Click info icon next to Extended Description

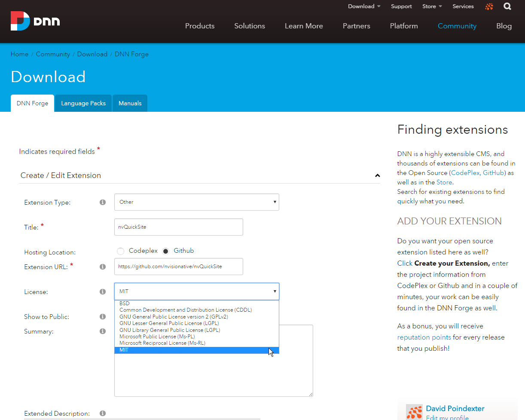coord(103,413)
